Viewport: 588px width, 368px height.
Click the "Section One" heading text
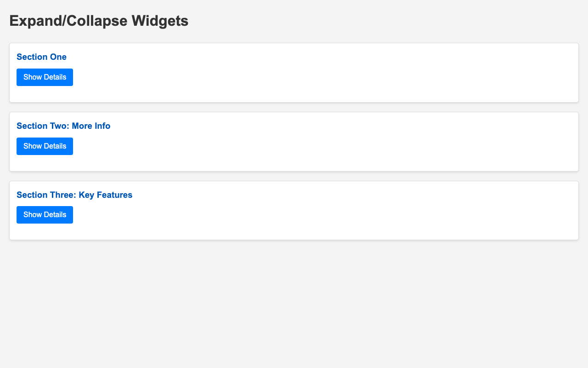pyautogui.click(x=42, y=57)
